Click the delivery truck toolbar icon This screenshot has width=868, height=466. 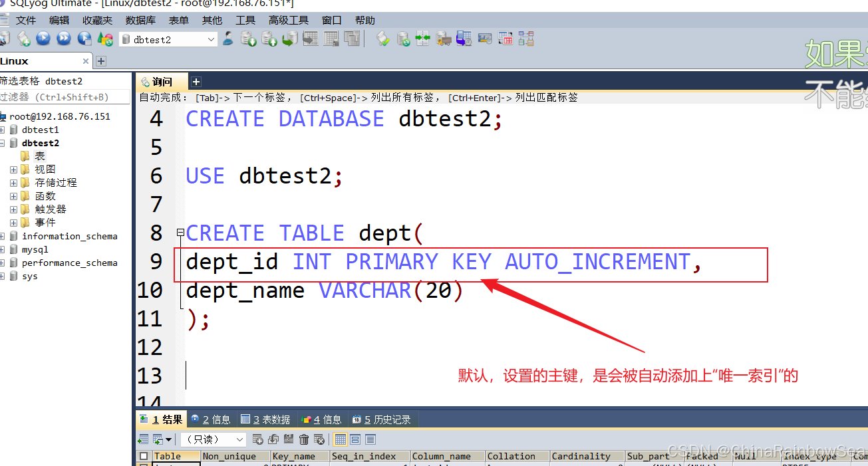tap(444, 39)
